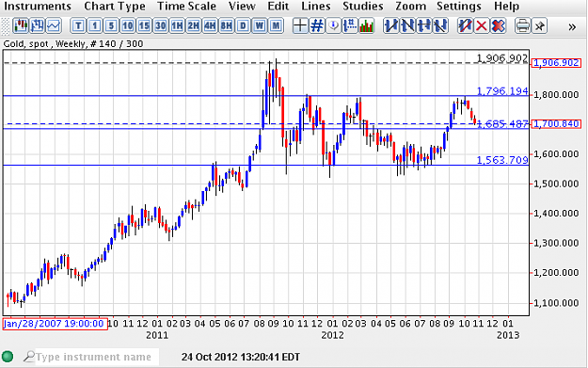588x368 pixels.
Task: Select the 30-minute timeframe button
Action: coord(161,26)
